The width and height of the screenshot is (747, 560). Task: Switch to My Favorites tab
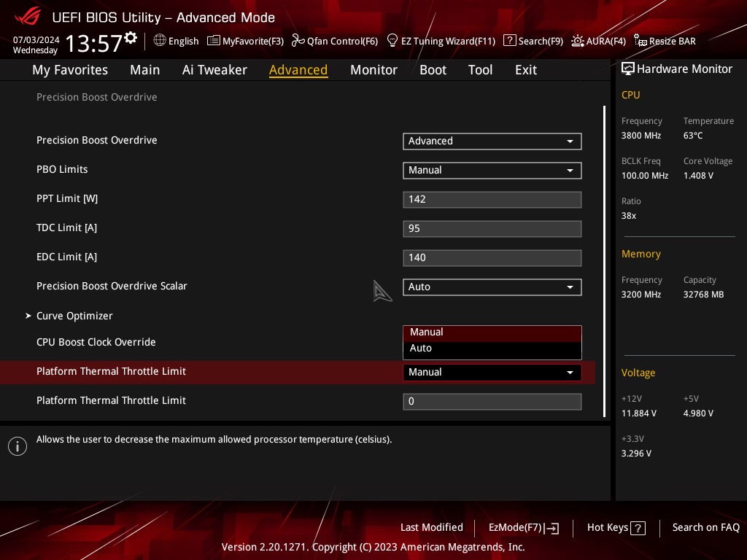(70, 70)
